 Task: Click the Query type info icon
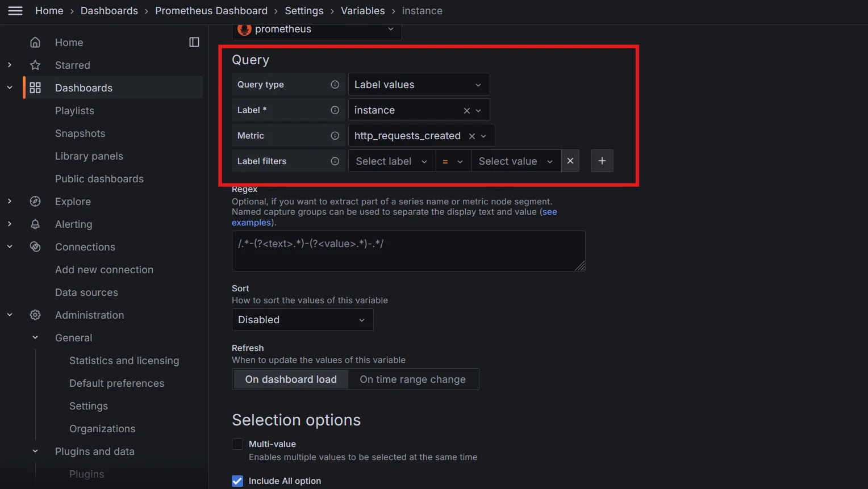click(335, 85)
